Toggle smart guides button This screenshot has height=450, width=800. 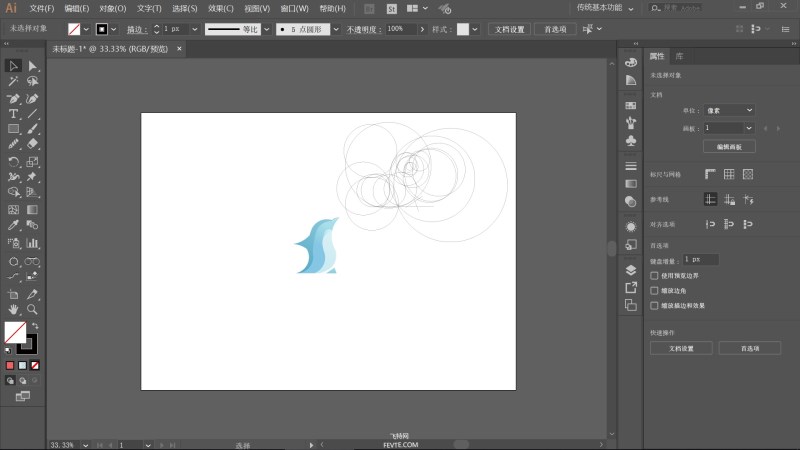click(748, 199)
